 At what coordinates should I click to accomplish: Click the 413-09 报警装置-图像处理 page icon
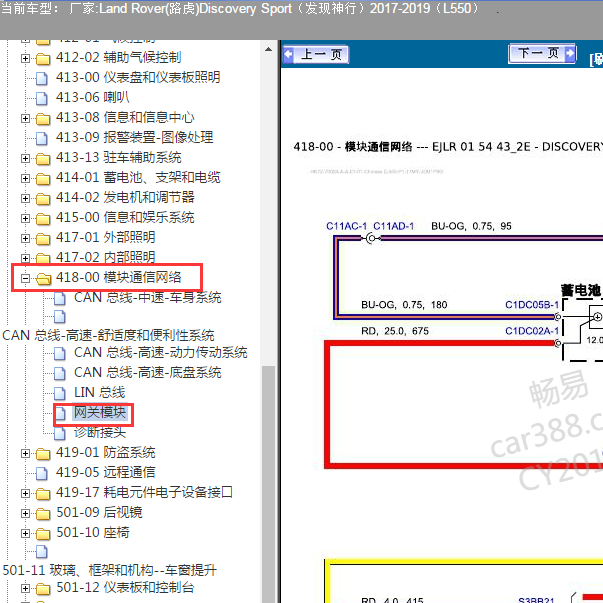(x=42, y=138)
